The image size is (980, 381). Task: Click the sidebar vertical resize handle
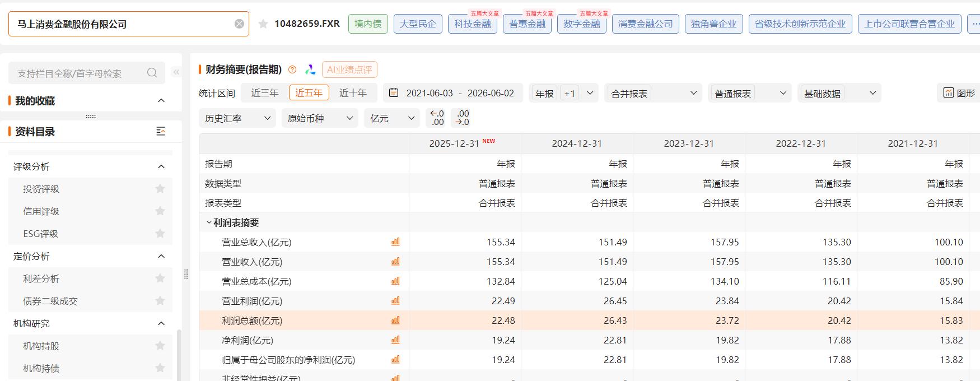186,274
